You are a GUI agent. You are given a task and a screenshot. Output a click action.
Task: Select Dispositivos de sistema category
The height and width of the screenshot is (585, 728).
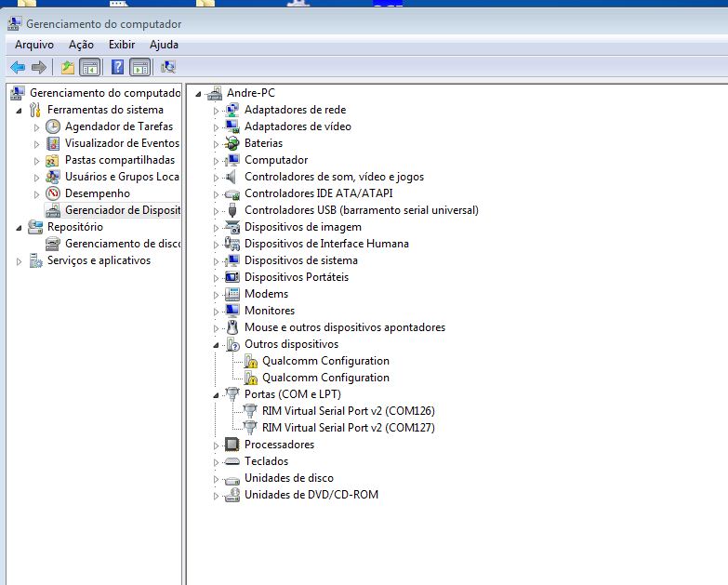[301, 260]
